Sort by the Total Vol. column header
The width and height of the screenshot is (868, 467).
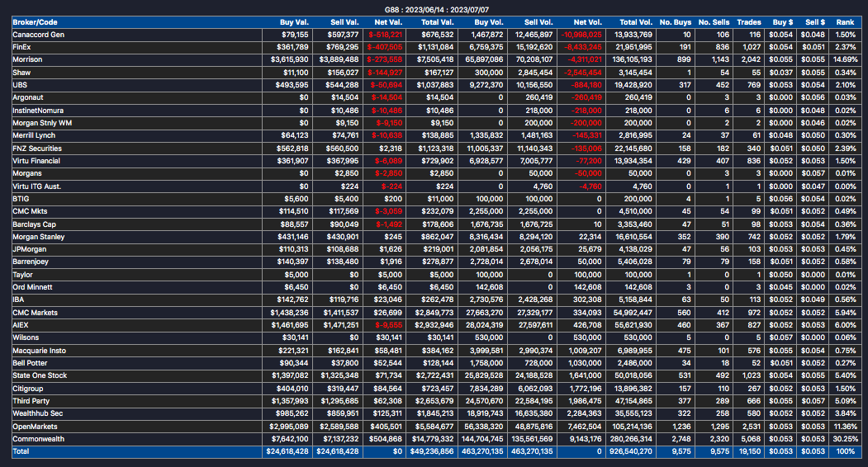(635, 22)
